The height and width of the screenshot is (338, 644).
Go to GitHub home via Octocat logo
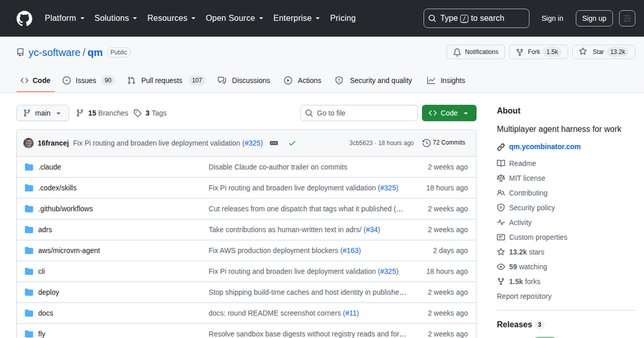pyautogui.click(x=24, y=18)
